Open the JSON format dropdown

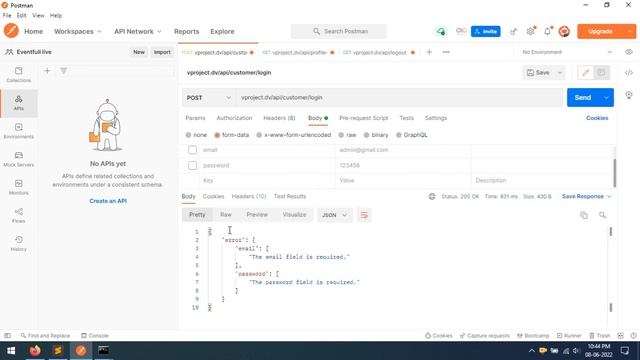[x=334, y=215]
